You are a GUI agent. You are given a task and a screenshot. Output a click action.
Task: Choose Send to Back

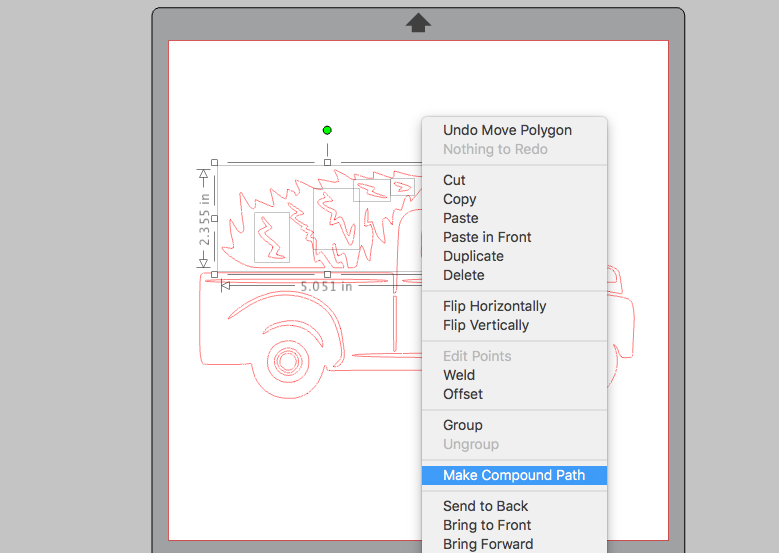(514, 506)
